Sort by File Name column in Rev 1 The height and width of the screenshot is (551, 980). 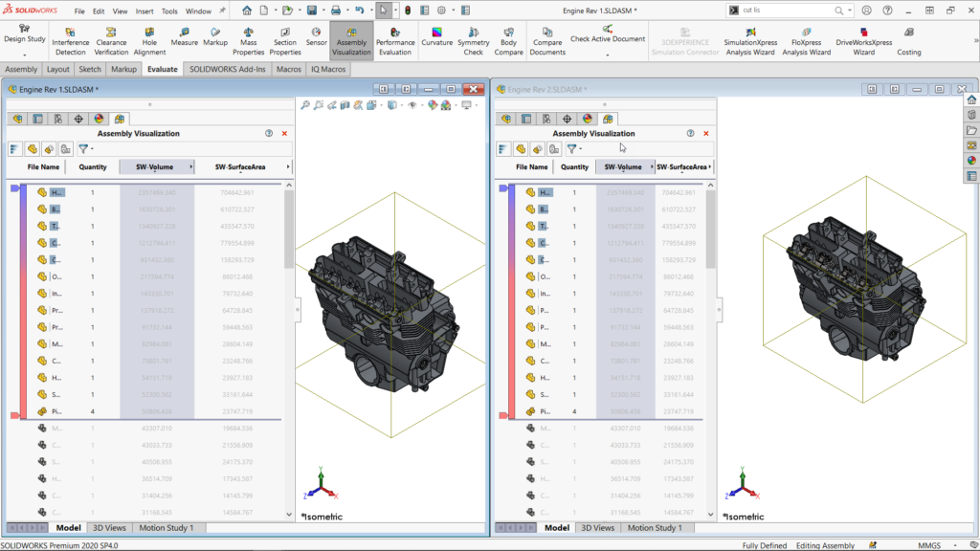point(43,166)
